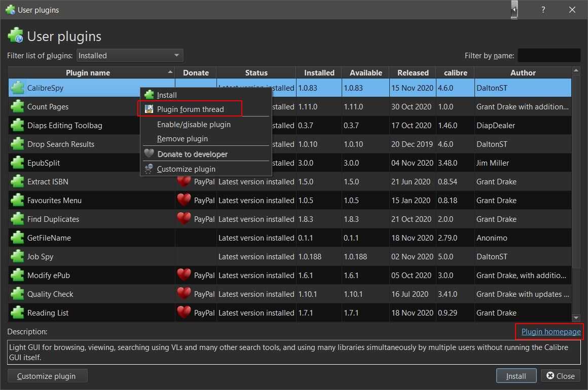Image resolution: width=588 pixels, height=390 pixels.
Task: Click the PayPal text in Modify ePub row
Action: 204,276
